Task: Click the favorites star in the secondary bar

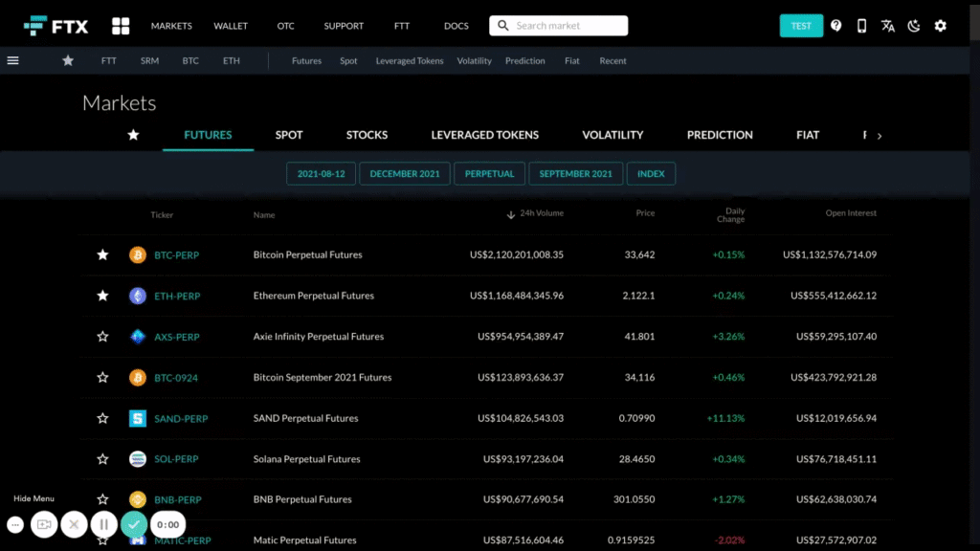Action: click(68, 60)
